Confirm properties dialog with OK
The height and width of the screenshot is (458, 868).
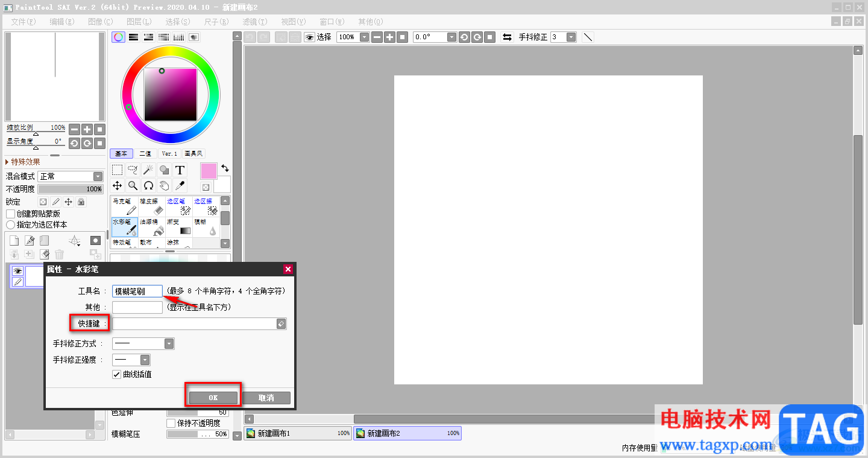213,398
